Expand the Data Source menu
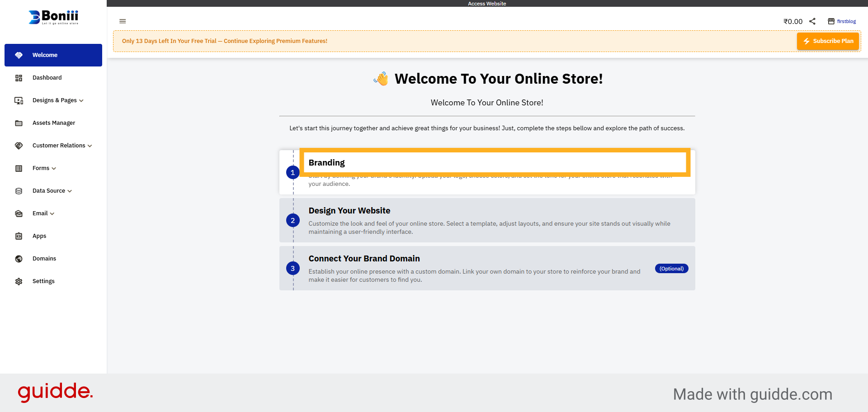 (x=48, y=190)
